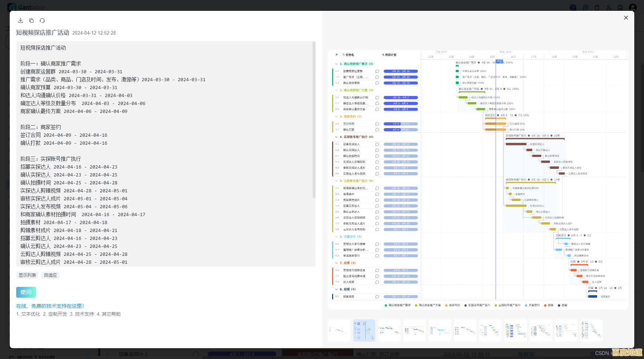This screenshot has width=644, height=359.
Task: Click the user avatar icon at top right
Action: [632, 8]
